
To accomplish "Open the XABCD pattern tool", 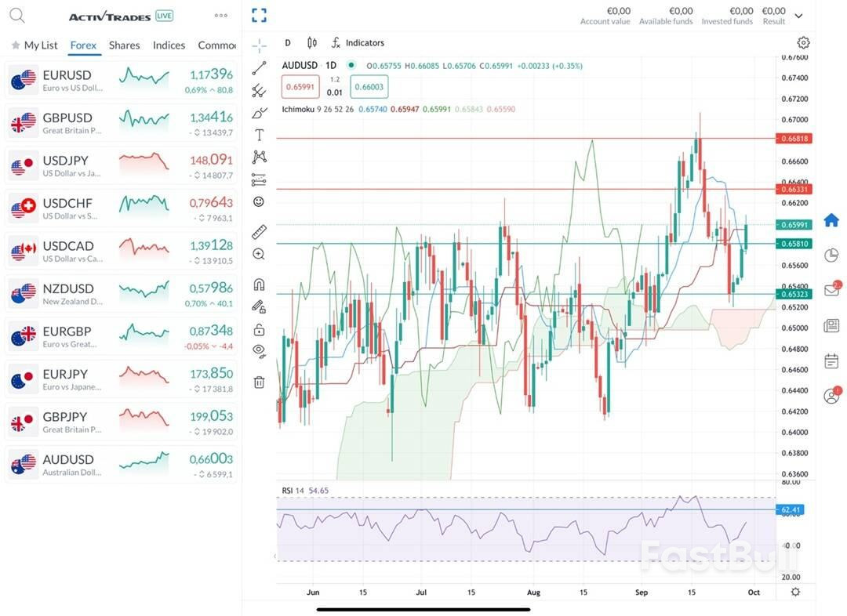I will (x=259, y=157).
